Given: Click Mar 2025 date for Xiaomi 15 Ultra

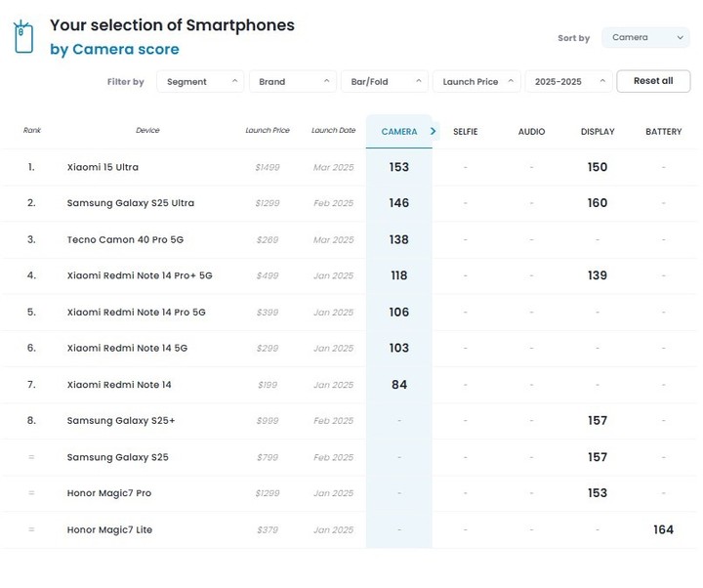Looking at the screenshot, I should (333, 167).
